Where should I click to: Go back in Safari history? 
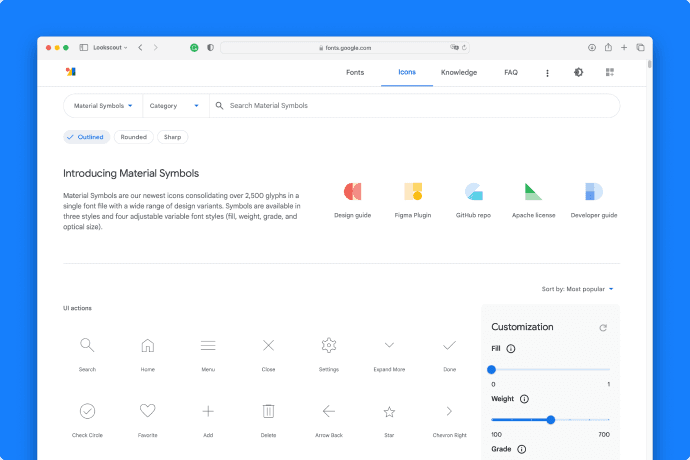[x=140, y=48]
